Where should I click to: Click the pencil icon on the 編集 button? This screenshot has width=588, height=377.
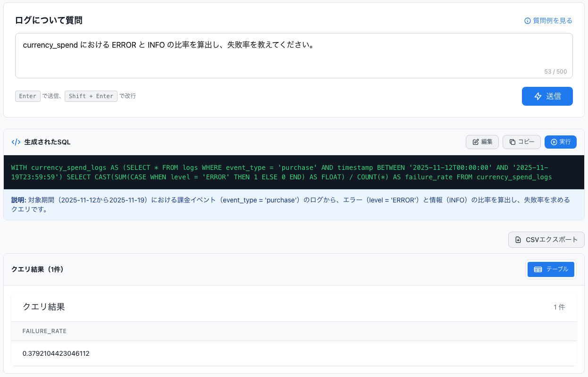[475, 142]
